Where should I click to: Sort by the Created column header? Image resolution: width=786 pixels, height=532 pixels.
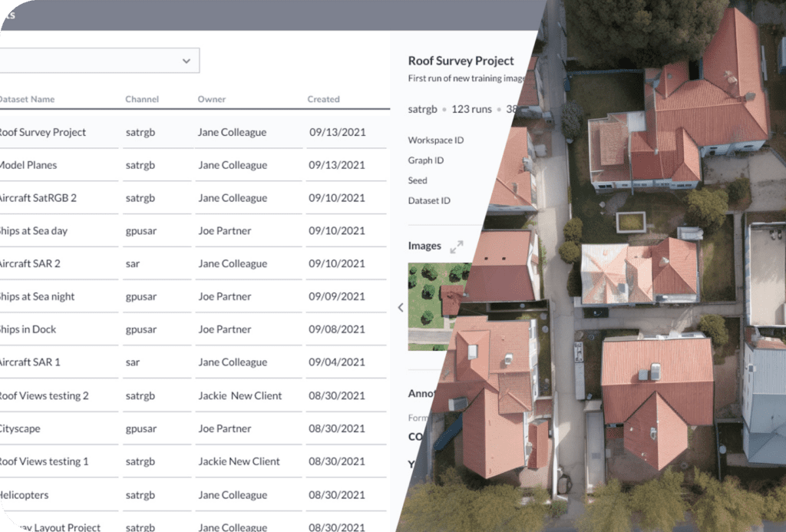point(322,98)
